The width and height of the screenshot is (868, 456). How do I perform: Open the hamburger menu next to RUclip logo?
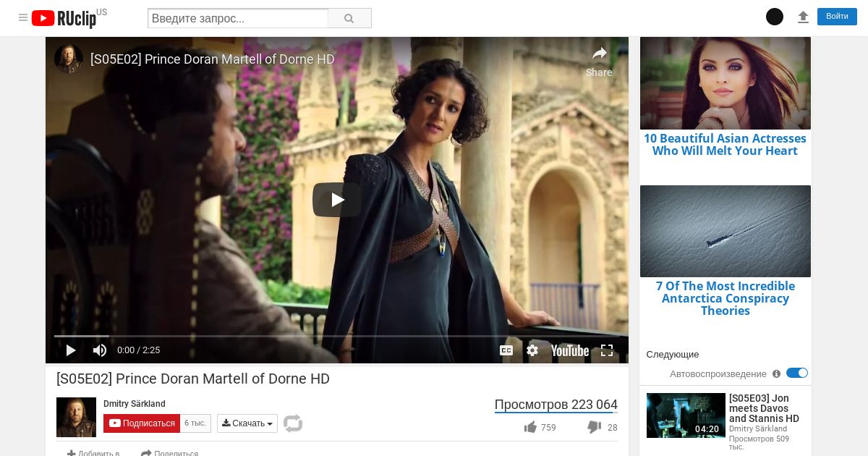click(23, 17)
